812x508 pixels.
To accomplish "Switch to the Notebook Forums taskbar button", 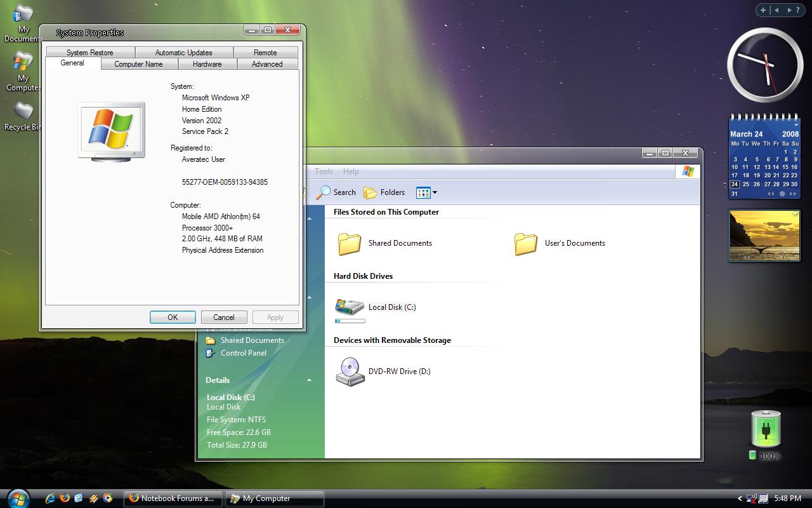I will [x=173, y=498].
